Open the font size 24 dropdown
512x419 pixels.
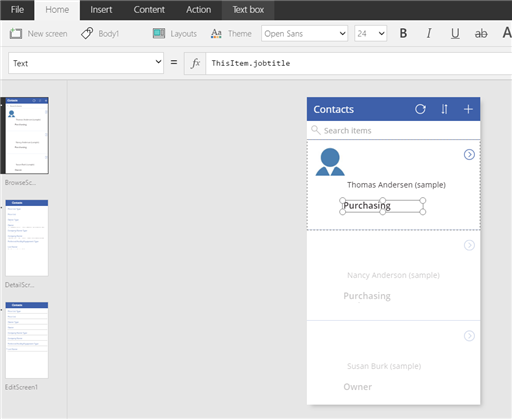[x=371, y=33]
